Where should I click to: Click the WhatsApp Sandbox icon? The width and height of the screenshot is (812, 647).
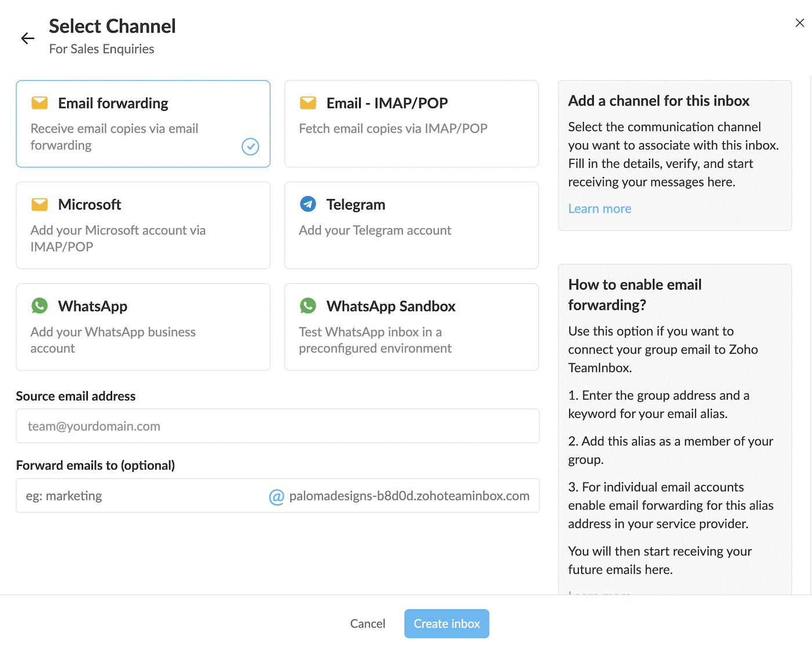point(308,305)
